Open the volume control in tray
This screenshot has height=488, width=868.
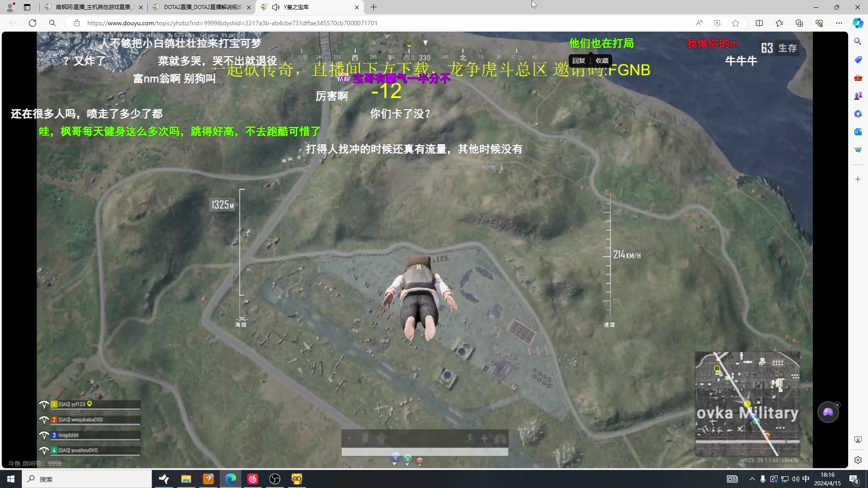795,479
